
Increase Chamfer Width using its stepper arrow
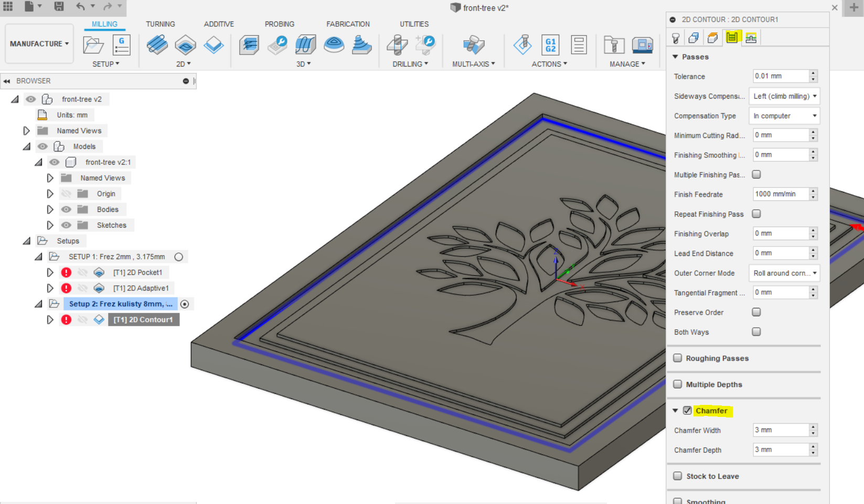click(813, 427)
